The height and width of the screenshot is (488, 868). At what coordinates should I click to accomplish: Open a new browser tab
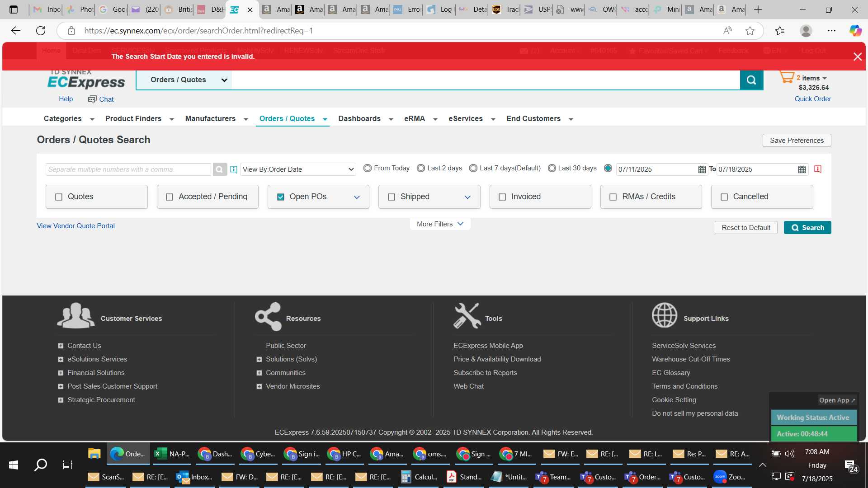758,9
